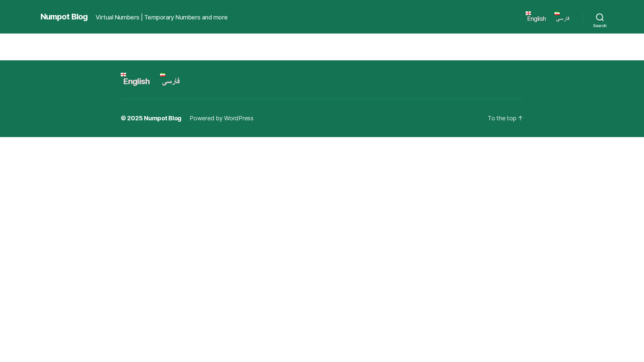Click the site tagline Virtual Numbers text

(x=117, y=17)
